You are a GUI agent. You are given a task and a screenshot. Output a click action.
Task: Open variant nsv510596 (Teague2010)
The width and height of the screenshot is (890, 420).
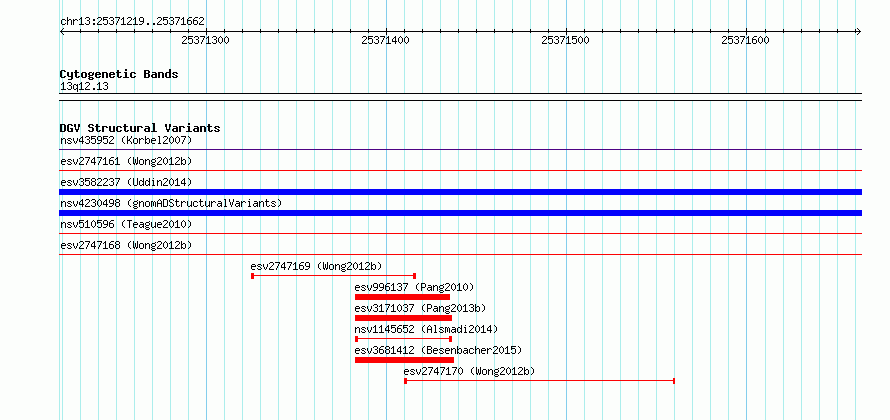point(126,224)
